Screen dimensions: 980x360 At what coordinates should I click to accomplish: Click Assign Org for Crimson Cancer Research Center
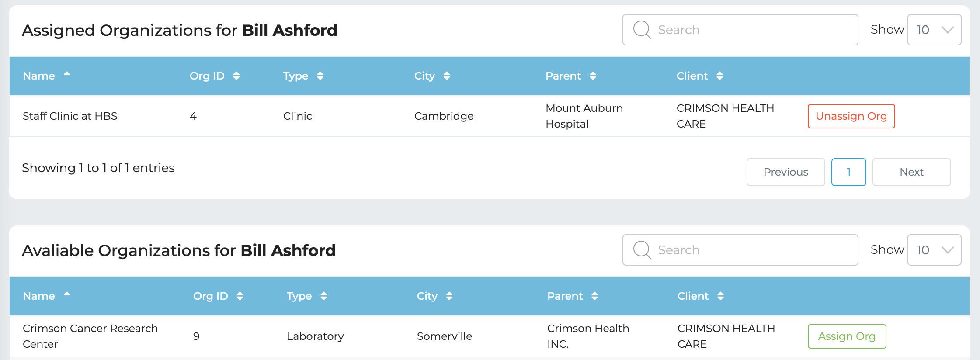pos(847,336)
